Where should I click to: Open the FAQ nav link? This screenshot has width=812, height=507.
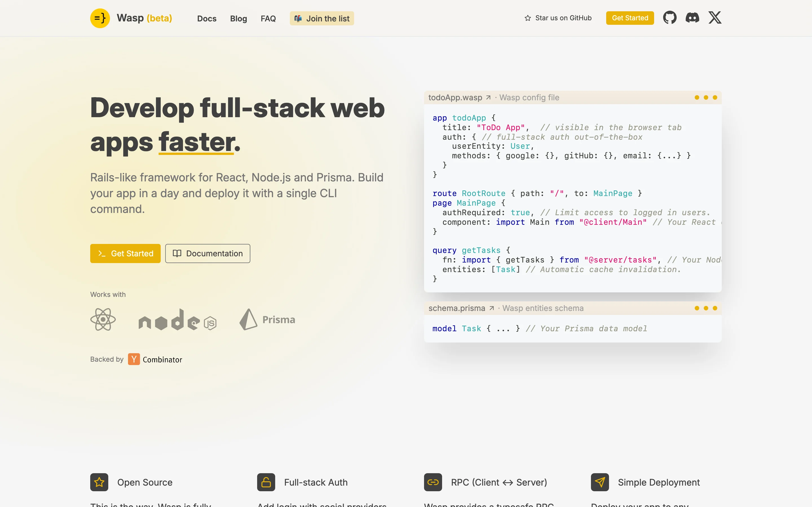pyautogui.click(x=268, y=18)
